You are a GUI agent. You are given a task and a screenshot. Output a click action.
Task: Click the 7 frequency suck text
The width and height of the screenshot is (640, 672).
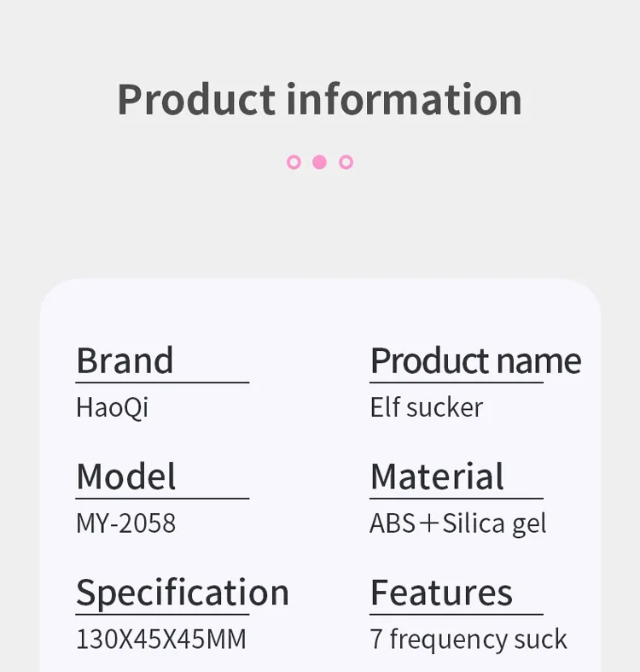pos(468,640)
